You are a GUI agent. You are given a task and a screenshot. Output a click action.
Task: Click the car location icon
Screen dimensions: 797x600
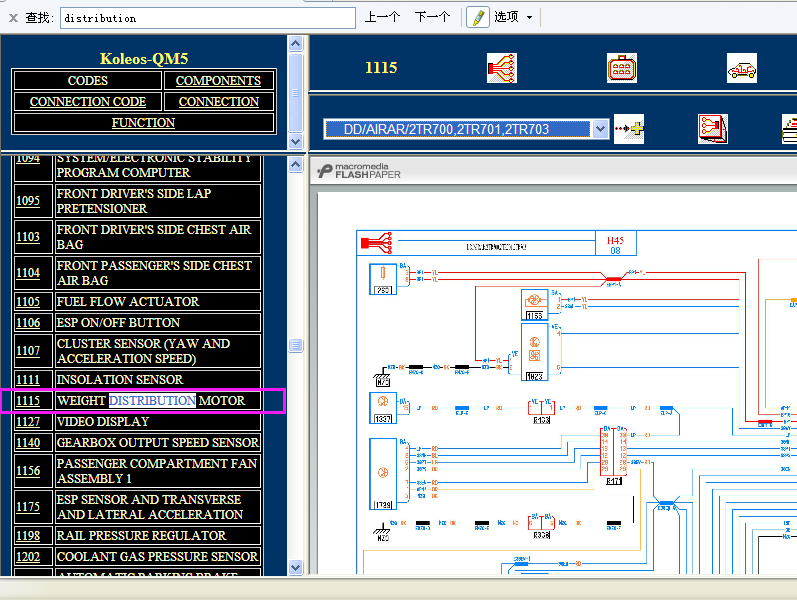pos(742,68)
